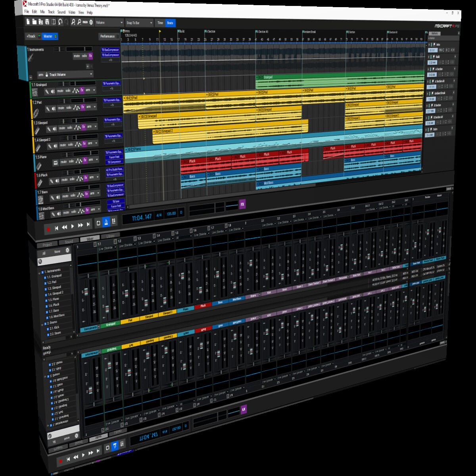Click the automation icon on the 1.3 Sinepad track
This screenshot has height=476, width=476.
coord(78,127)
